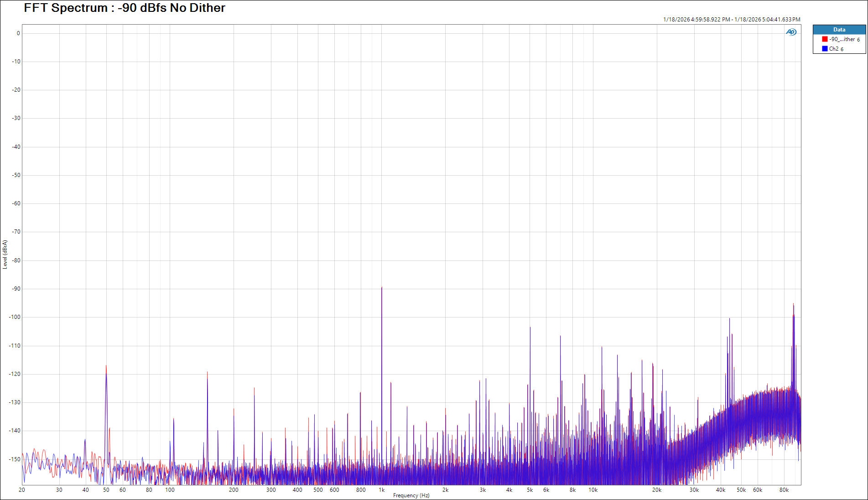Click the 50 Hz mains hum peak
868x500 pixels.
point(106,366)
